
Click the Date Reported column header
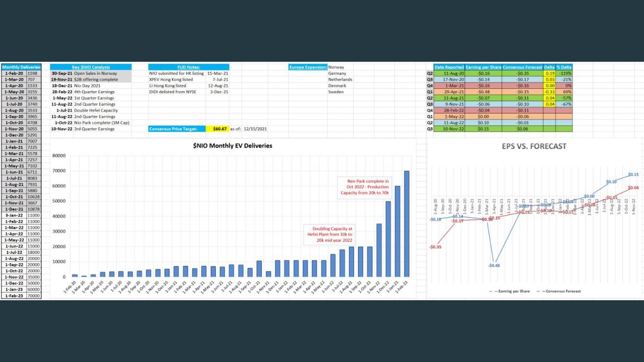pos(449,67)
